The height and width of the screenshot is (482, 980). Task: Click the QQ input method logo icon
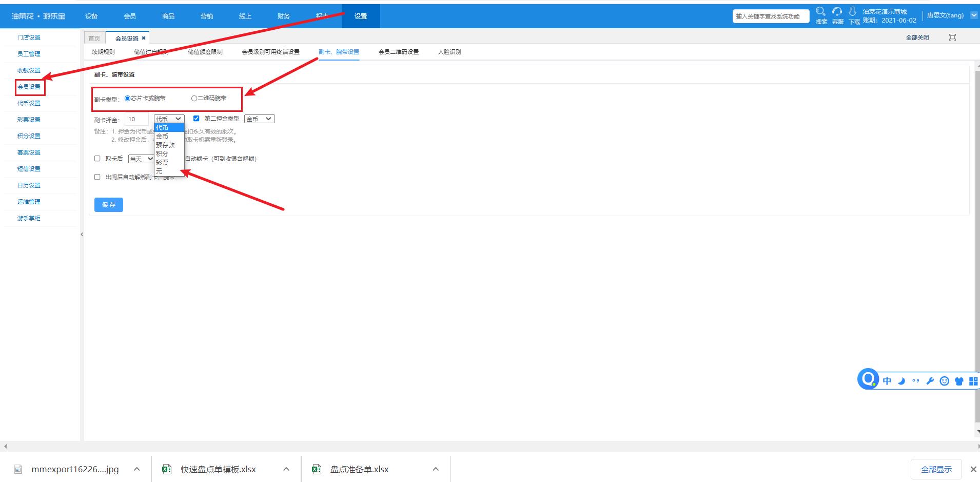point(868,379)
